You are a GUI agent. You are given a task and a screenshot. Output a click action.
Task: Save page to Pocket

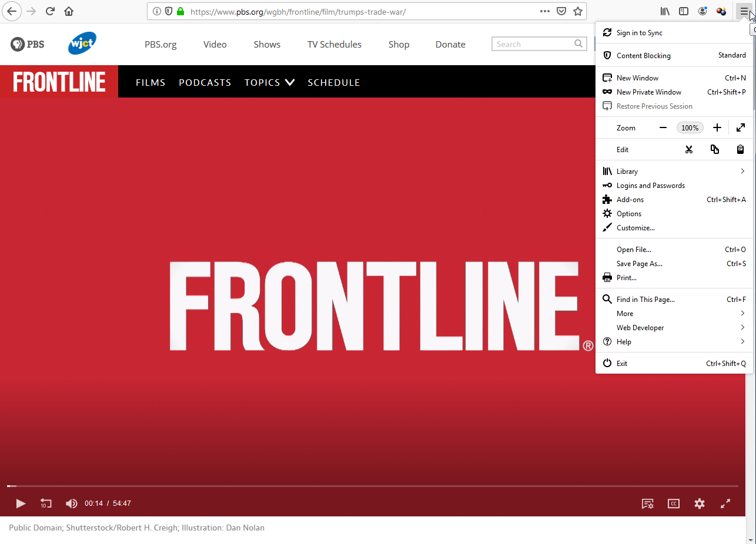click(561, 11)
